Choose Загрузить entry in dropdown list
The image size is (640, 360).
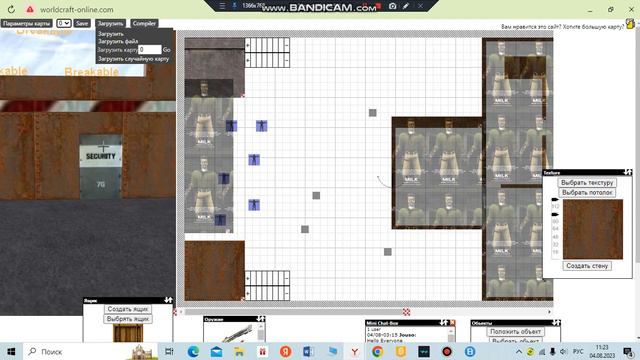coord(111,34)
